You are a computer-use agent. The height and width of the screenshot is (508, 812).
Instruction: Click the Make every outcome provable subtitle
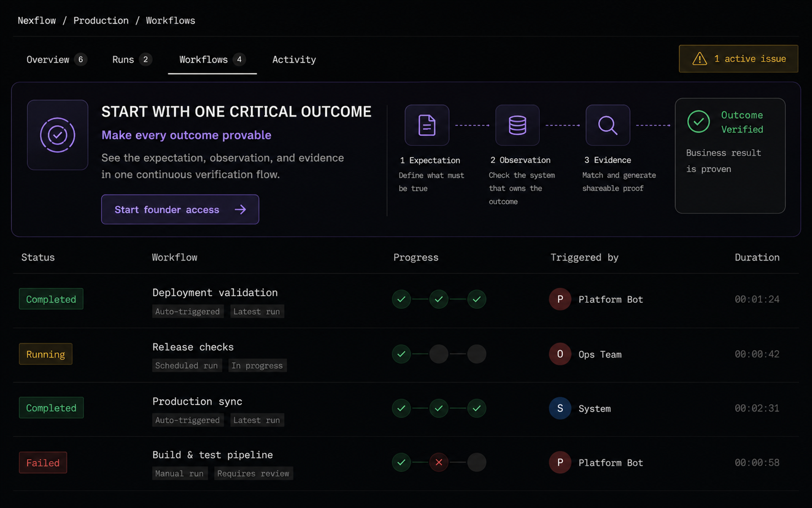tap(187, 135)
